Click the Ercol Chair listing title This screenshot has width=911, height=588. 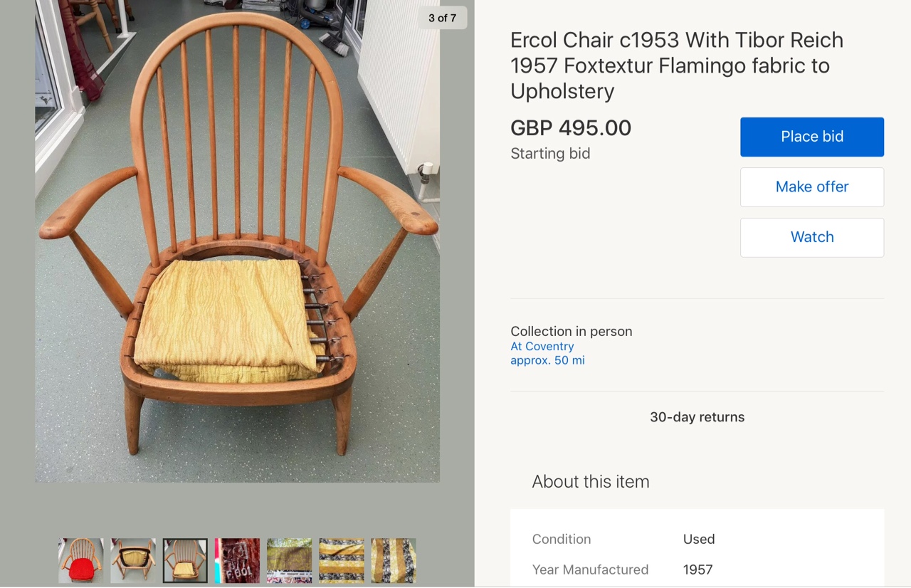point(676,65)
